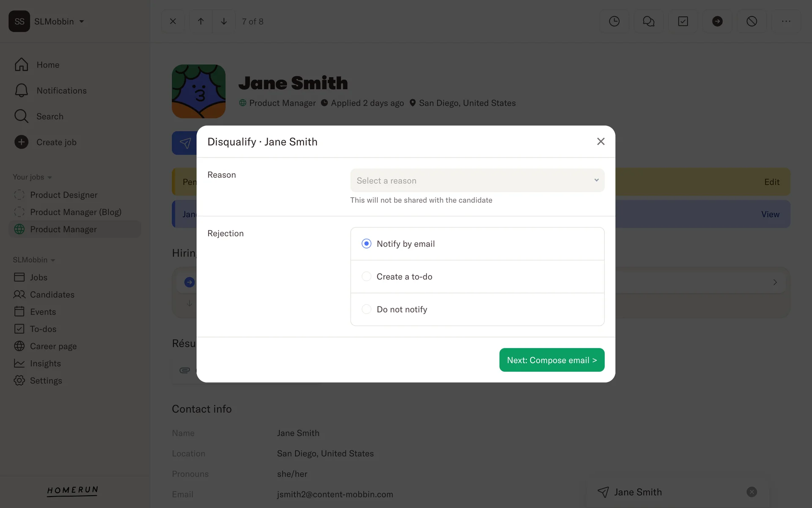The width and height of the screenshot is (812, 508).
Task: Close the Disqualify dialog with X
Action: [x=601, y=141]
